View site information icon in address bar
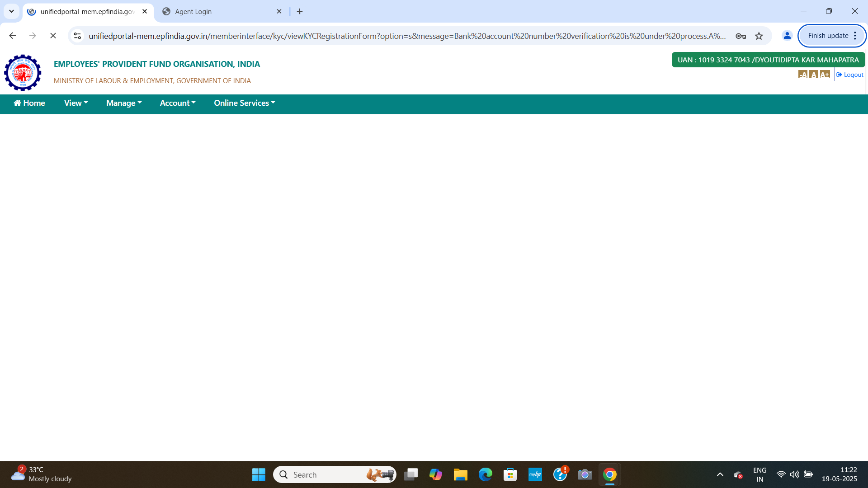This screenshot has width=868, height=488. pyautogui.click(x=77, y=36)
